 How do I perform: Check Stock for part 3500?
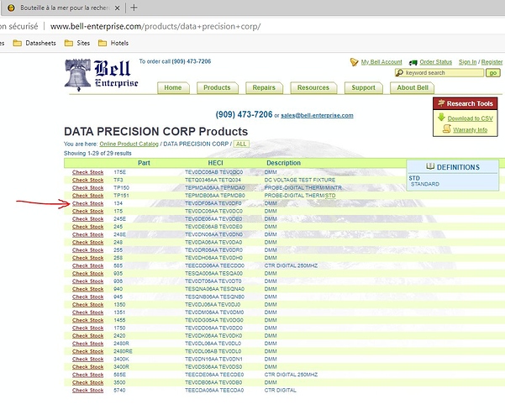click(88, 383)
